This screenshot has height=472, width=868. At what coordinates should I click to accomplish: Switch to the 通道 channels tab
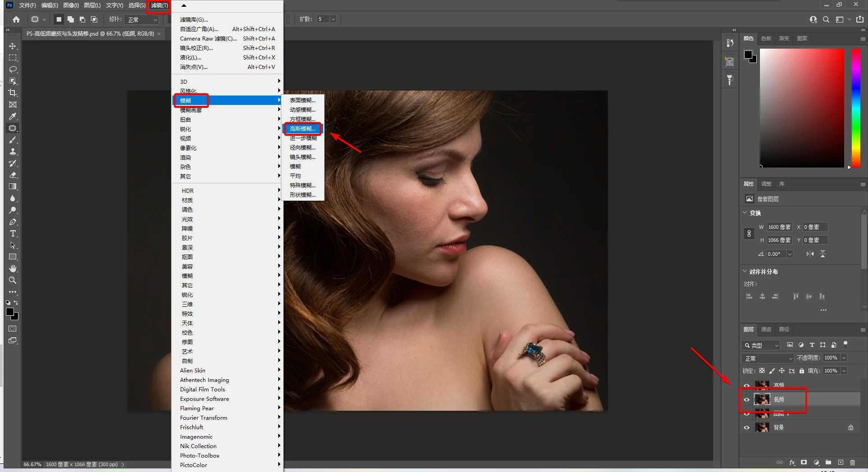pyautogui.click(x=766, y=329)
